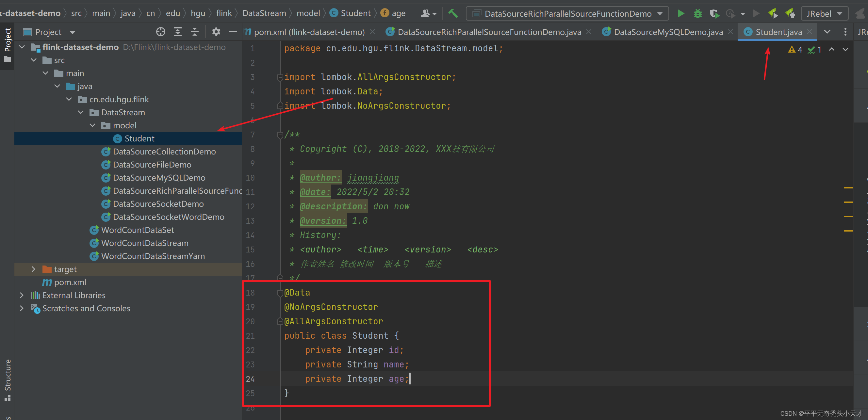
Task: Collapse the model package folder
Action: click(x=93, y=125)
